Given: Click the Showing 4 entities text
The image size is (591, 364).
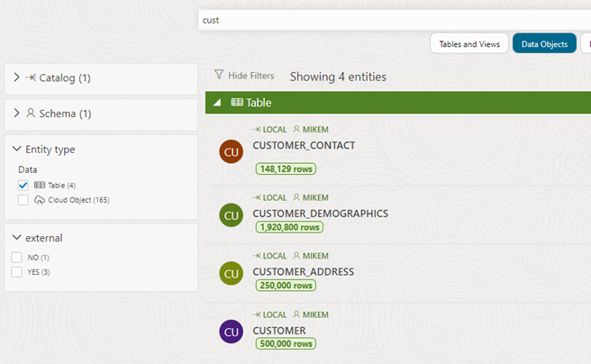Looking at the screenshot, I should point(338,77).
